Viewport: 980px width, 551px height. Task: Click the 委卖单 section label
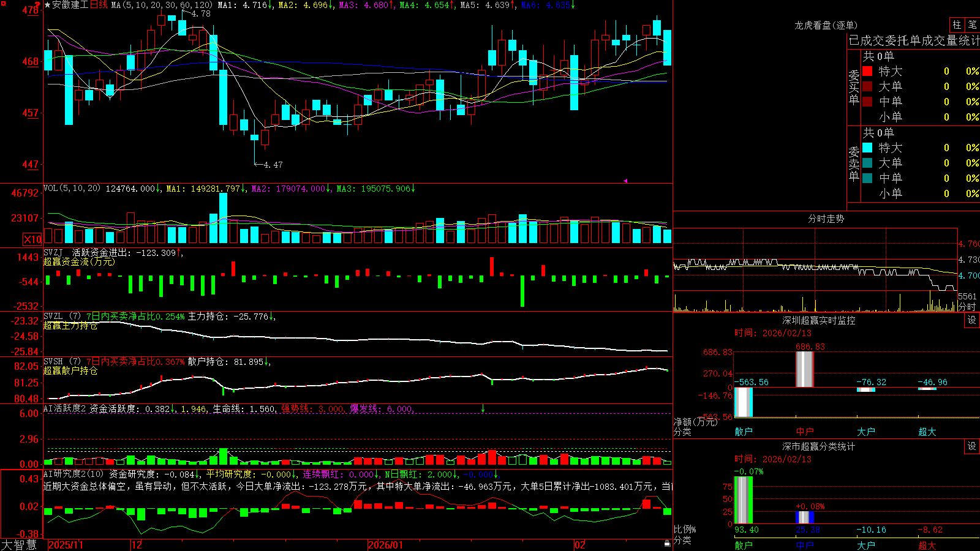pyautogui.click(x=854, y=163)
